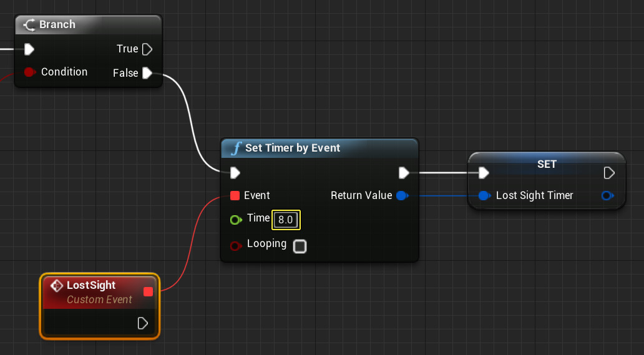The image size is (644, 355).
Task: Click the green Time float pin
Action: click(x=236, y=220)
